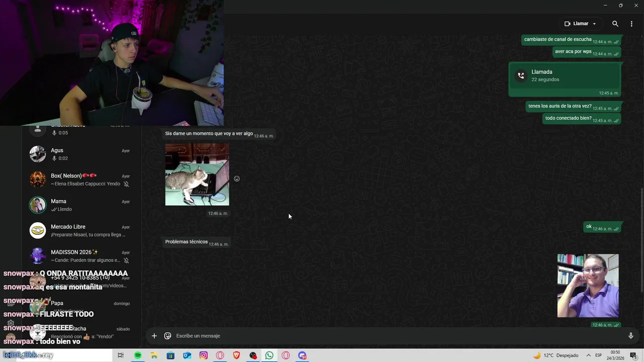Image resolution: width=644 pixels, height=362 pixels.
Task: Open the Mama chat
Action: (82, 205)
